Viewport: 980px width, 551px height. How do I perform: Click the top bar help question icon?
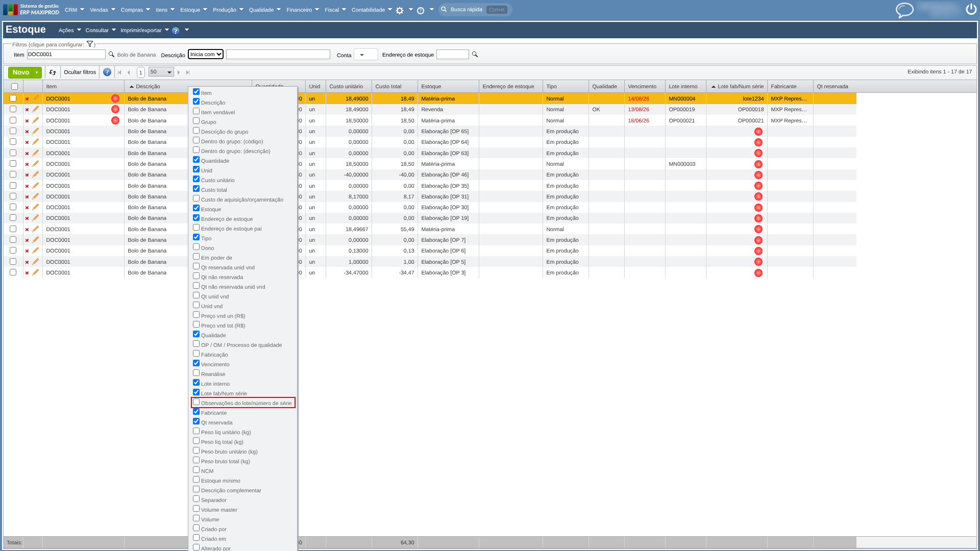pyautogui.click(x=421, y=10)
